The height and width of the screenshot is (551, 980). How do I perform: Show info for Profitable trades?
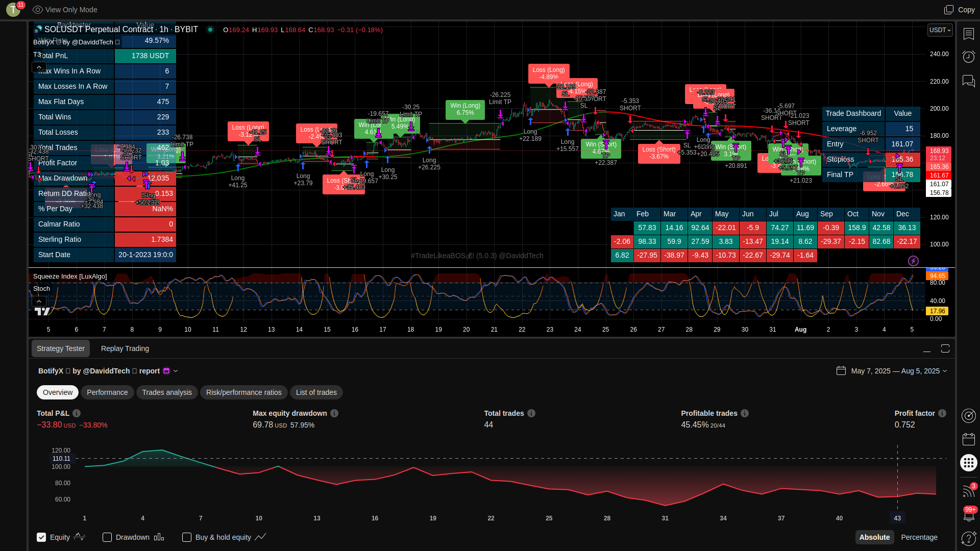pyautogui.click(x=745, y=413)
